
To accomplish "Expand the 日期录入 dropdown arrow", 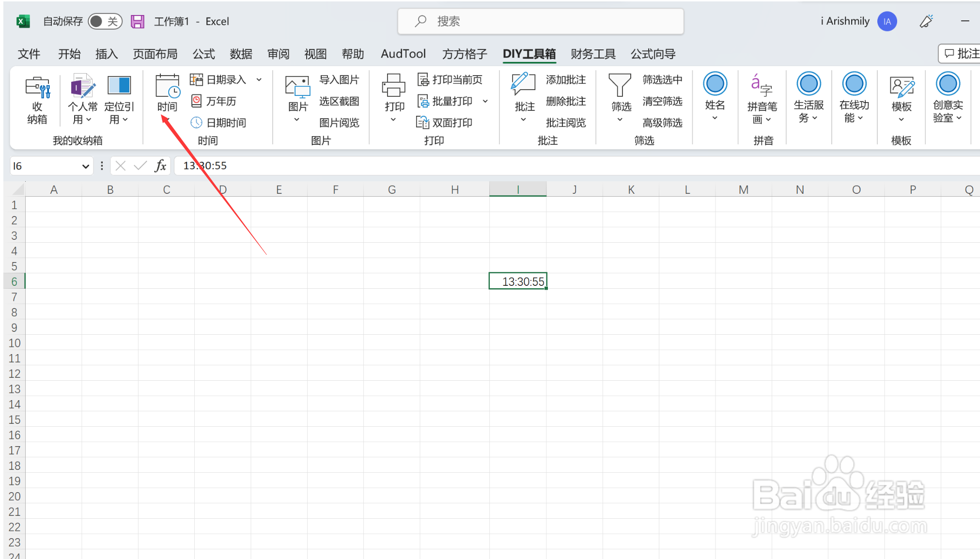I will click(259, 80).
